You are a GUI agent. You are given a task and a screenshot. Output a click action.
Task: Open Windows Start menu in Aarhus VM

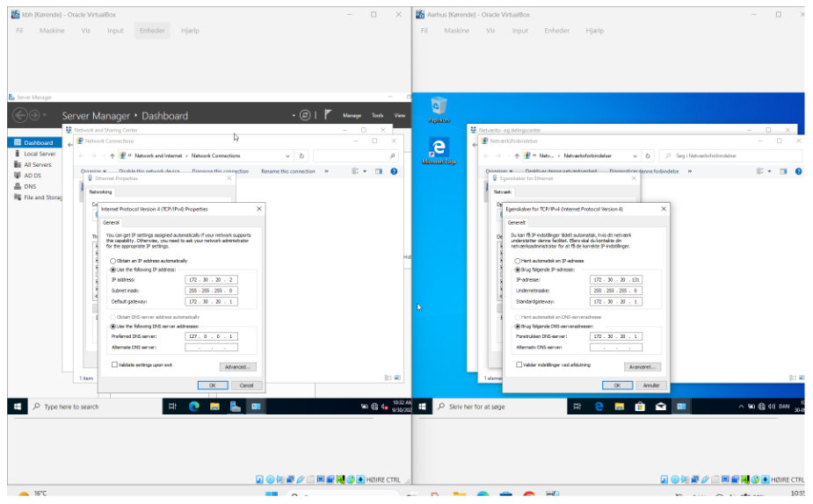click(x=422, y=407)
